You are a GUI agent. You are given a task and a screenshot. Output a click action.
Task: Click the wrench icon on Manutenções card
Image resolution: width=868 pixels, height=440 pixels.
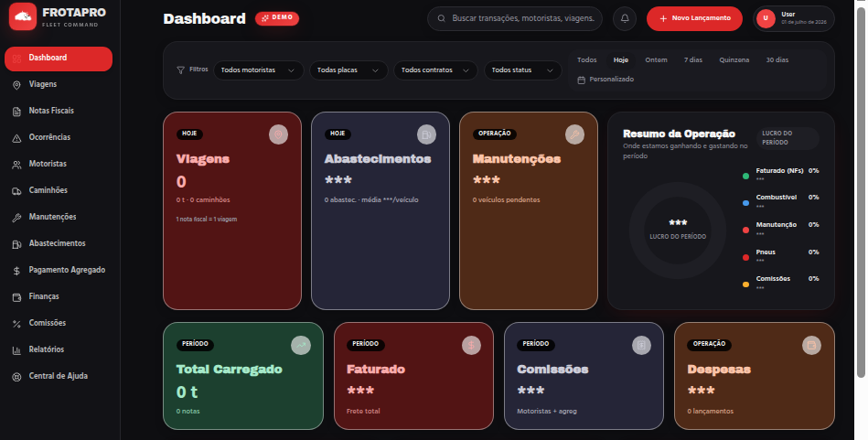[x=574, y=134]
